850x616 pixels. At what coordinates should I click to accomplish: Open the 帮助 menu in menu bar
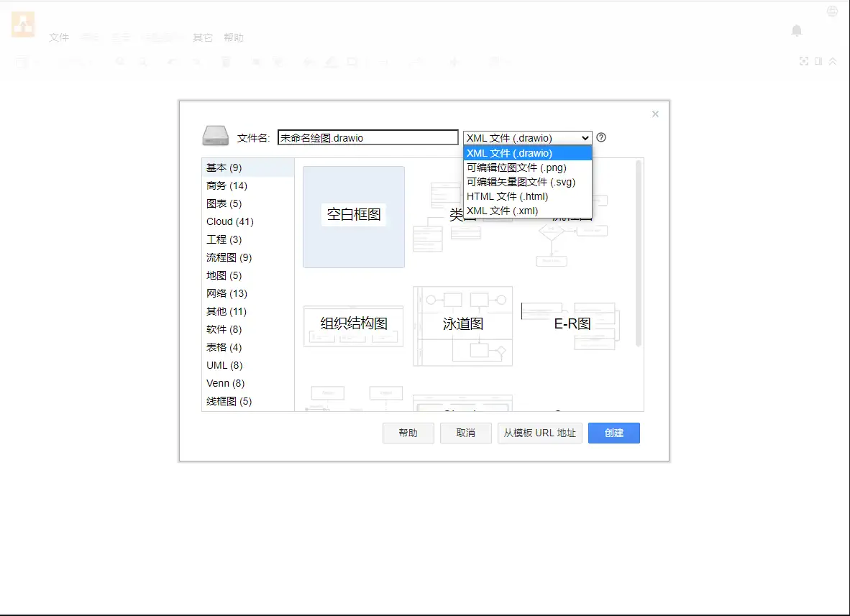[x=234, y=37]
